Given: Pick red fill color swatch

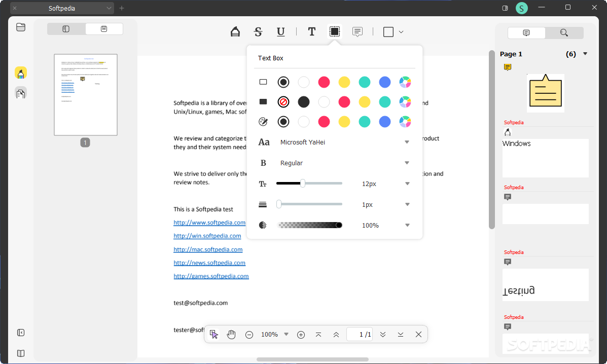Looking at the screenshot, I should (344, 102).
